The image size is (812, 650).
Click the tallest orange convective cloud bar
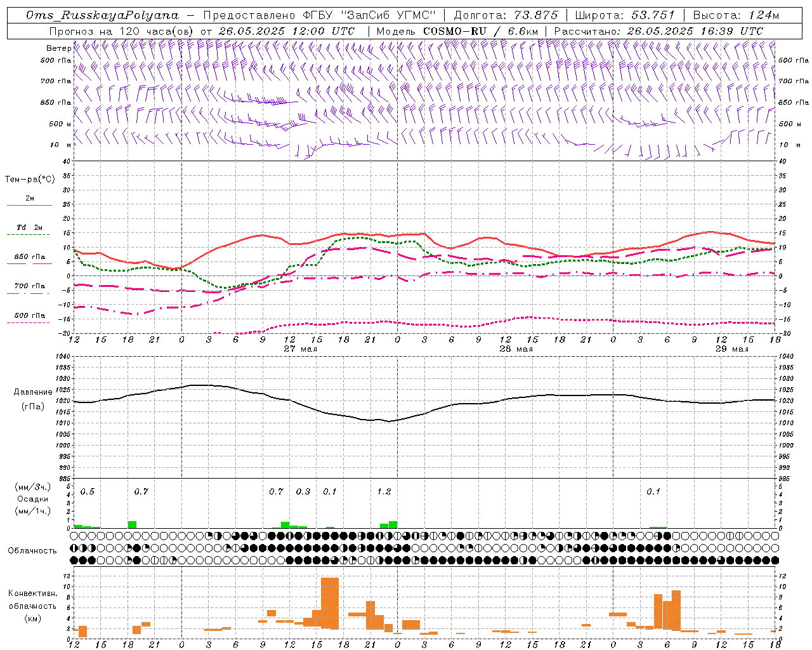pos(330,603)
